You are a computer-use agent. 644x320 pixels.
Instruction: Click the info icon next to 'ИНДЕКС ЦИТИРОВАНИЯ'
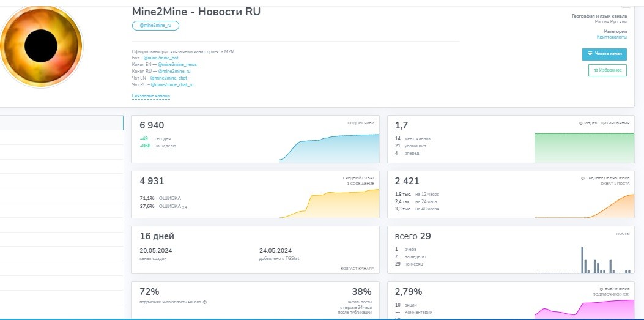click(580, 123)
